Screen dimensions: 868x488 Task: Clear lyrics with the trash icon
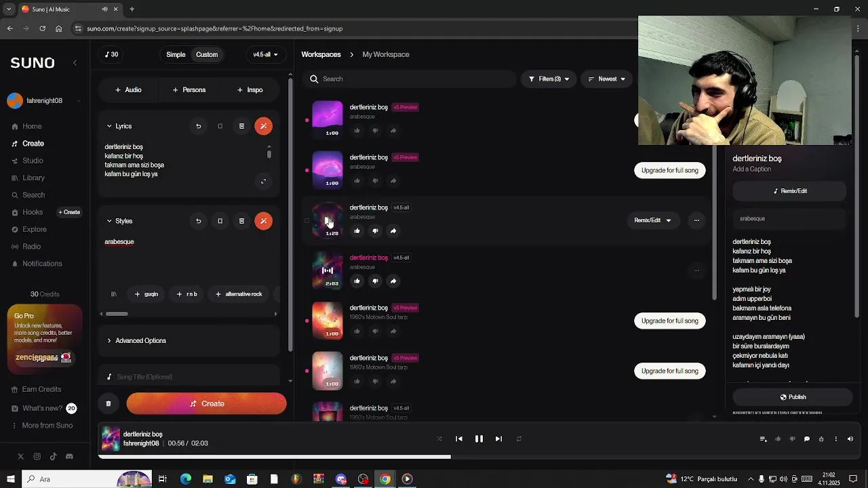point(241,126)
